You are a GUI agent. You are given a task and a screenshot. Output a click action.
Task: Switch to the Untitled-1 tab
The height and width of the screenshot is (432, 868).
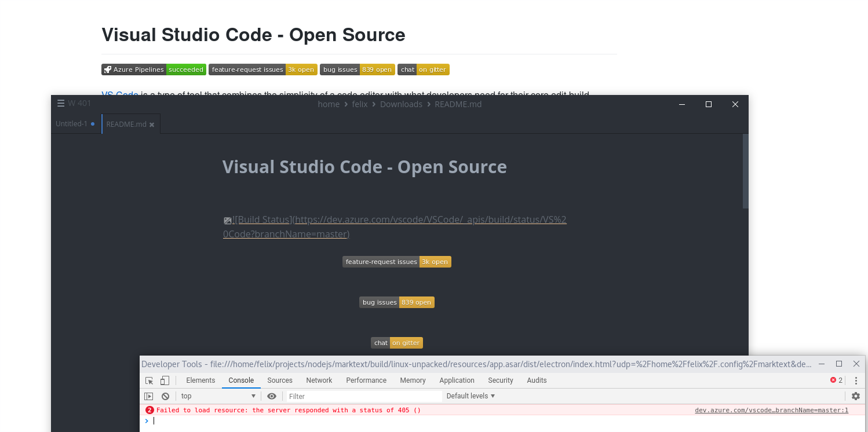point(70,123)
